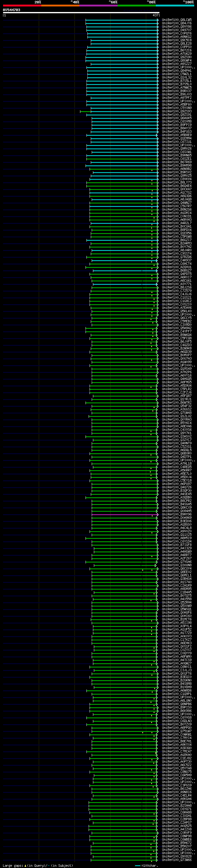Click the '=100char.' scale legend
The height and width of the screenshot is (868, 197).
(147, 866)
